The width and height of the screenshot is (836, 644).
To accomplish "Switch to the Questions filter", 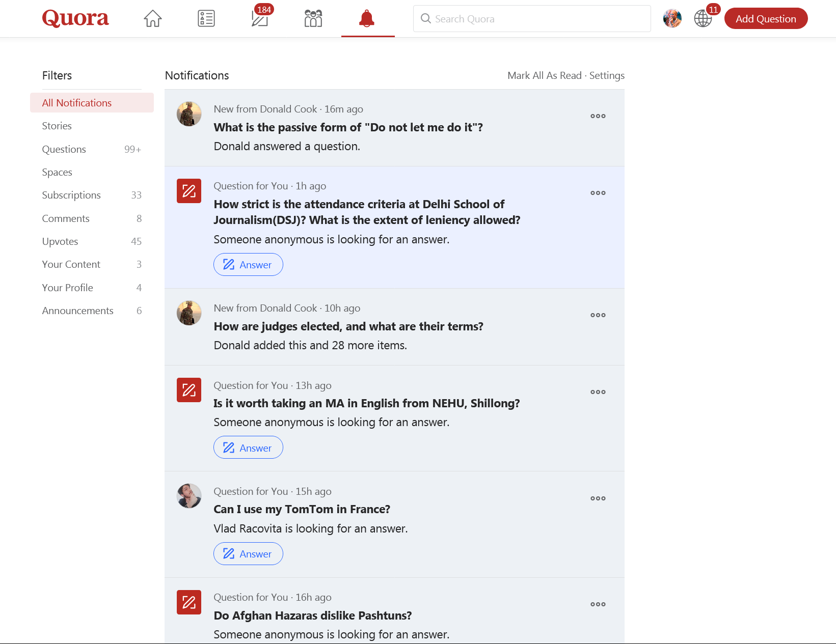I will pyautogui.click(x=64, y=149).
